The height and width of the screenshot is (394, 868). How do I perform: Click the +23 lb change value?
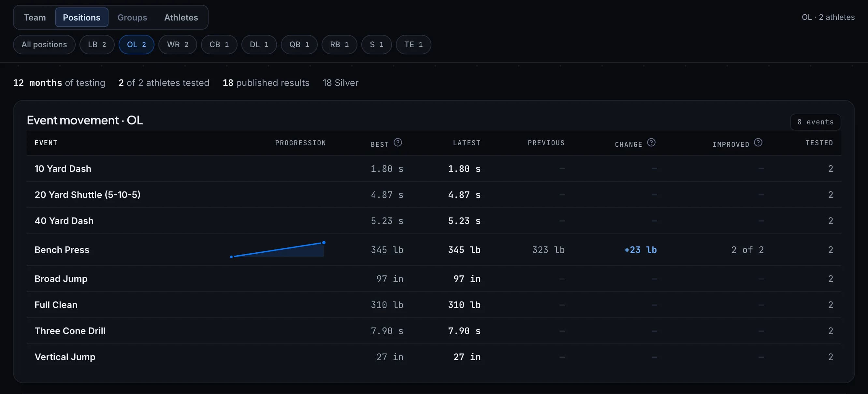640,250
